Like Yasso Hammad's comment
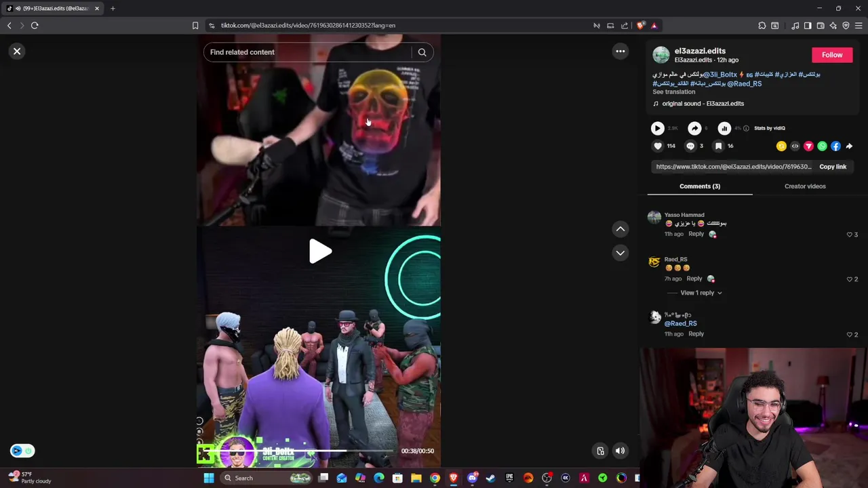The width and height of the screenshot is (868, 488). [x=850, y=235]
